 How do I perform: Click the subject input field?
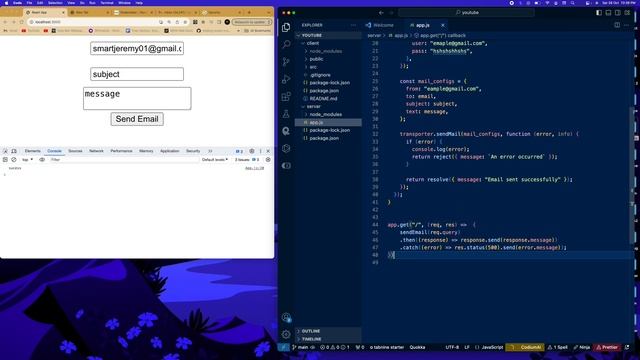coord(137,74)
